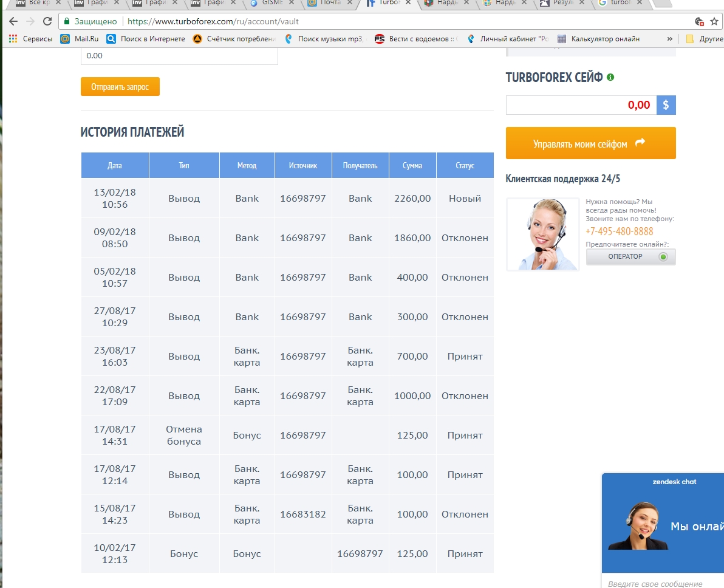Click the source number 16683182
Screen dimensions: 724x588
[303, 514]
